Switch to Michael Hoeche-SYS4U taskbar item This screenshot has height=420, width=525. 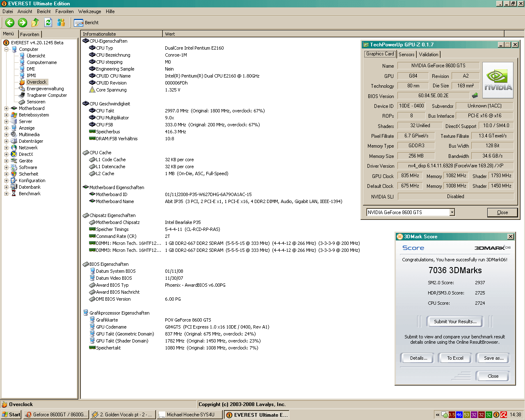pos(189,415)
